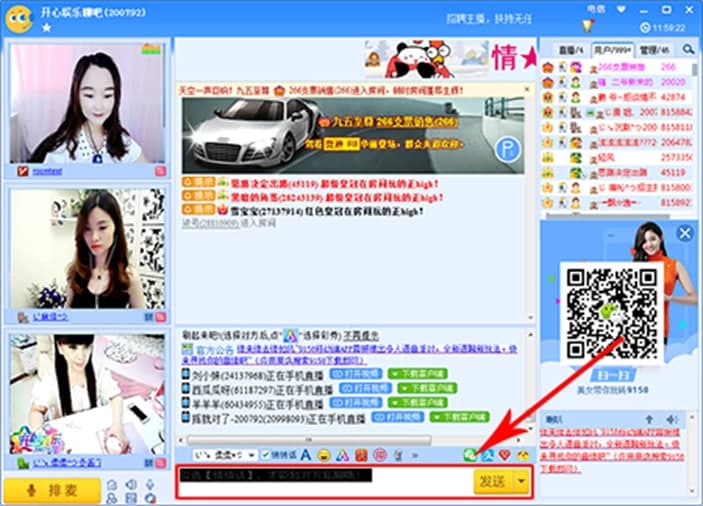
Task: Click pink icon on third video panel
Action: click(x=161, y=463)
